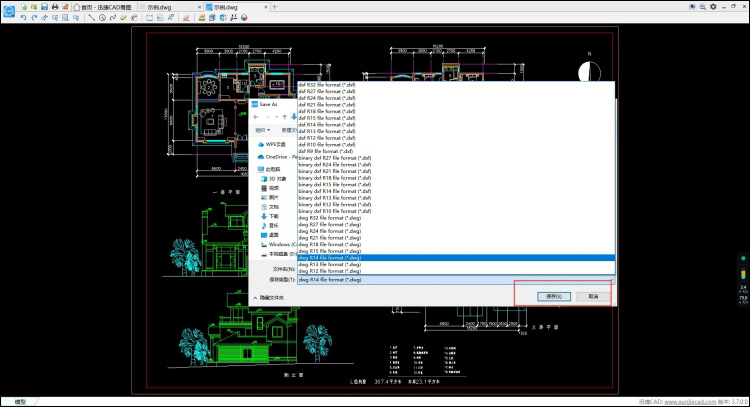Choose binary dxf R18 file format

click(x=456, y=177)
